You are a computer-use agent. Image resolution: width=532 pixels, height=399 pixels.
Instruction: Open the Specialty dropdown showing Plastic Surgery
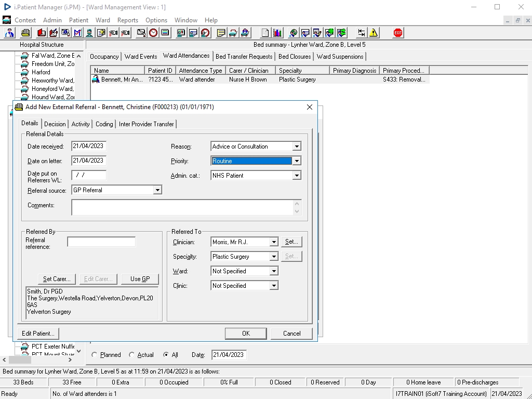pyautogui.click(x=274, y=257)
